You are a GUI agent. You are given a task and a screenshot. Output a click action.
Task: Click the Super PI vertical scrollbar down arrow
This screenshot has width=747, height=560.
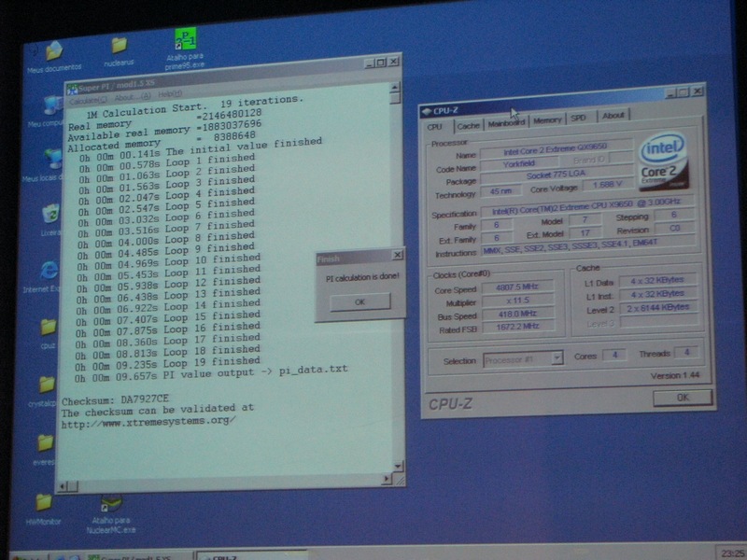coord(399,466)
